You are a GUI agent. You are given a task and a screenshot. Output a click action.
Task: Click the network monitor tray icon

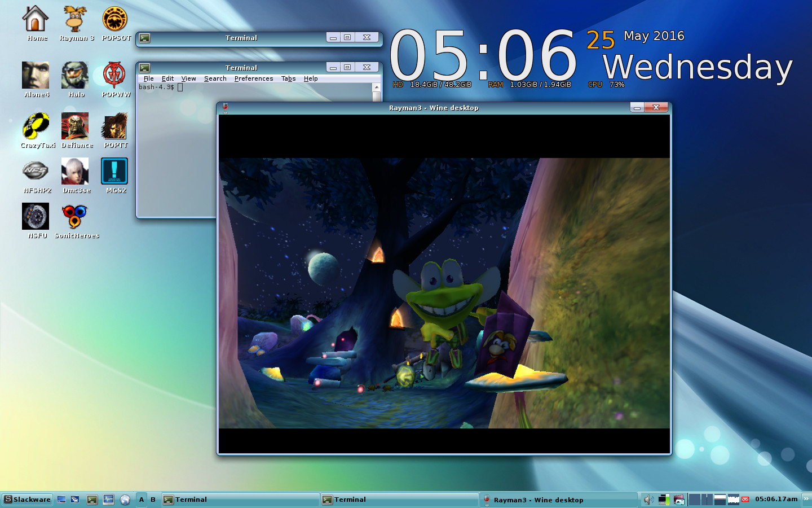664,500
